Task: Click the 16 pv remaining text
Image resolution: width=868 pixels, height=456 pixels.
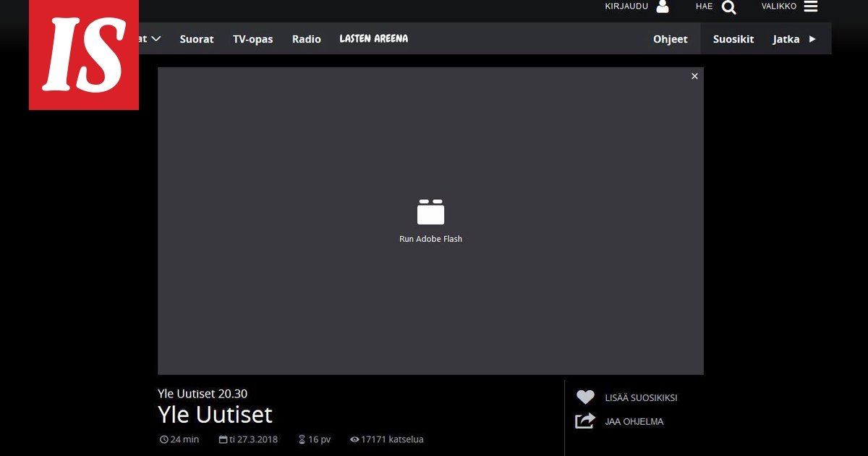Action: pyautogui.click(x=319, y=439)
